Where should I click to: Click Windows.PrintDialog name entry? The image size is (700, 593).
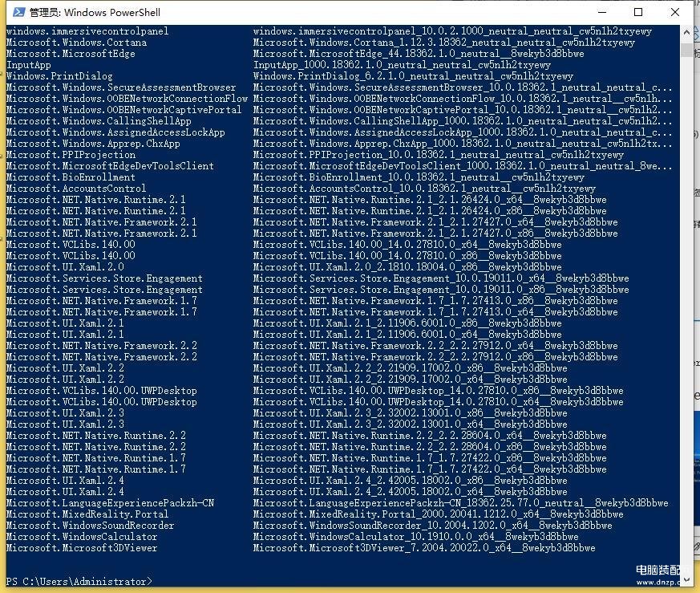click(59, 76)
